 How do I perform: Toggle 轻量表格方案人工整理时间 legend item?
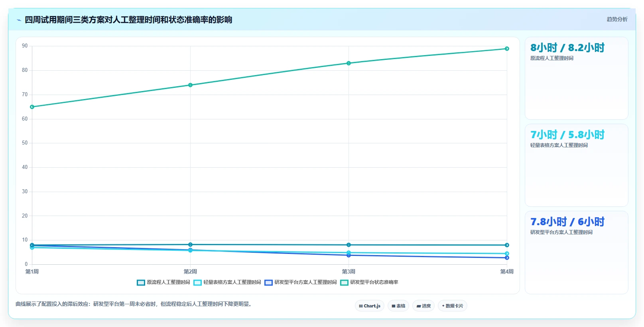(227, 282)
